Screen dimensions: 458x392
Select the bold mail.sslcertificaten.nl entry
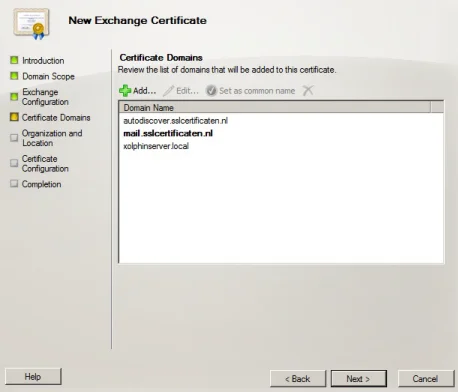point(168,133)
